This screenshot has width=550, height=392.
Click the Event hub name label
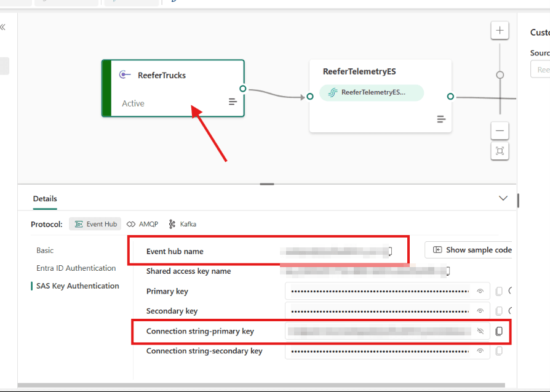pyautogui.click(x=175, y=251)
